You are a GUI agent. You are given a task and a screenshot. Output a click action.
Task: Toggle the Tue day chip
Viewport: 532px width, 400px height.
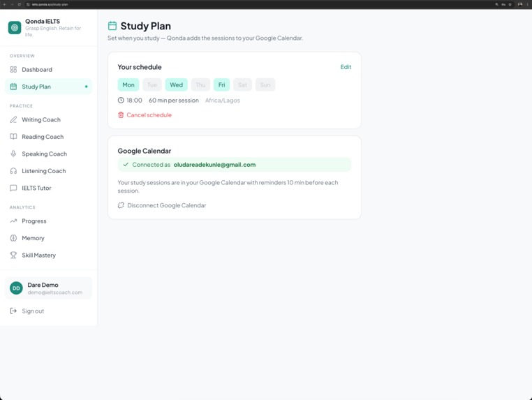(152, 85)
